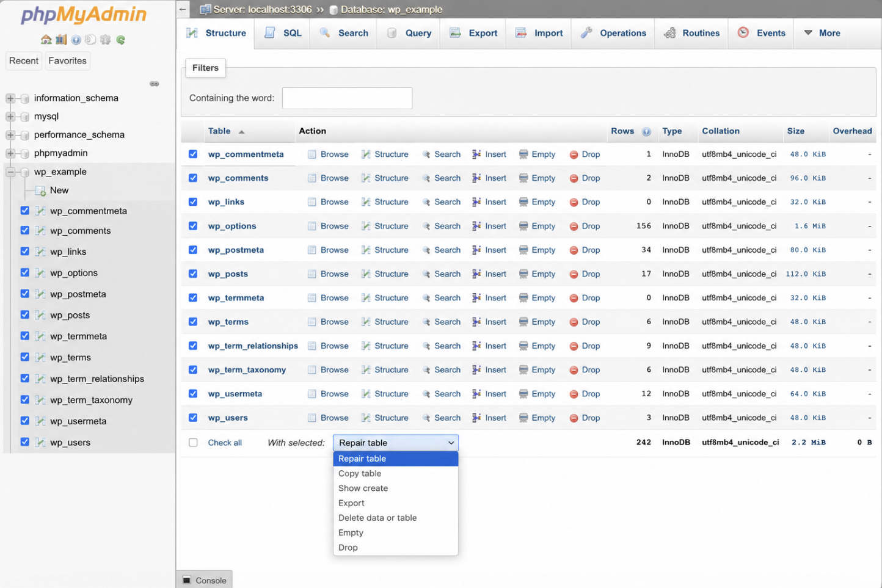Click the Recent button
882x588 pixels.
click(x=24, y=60)
